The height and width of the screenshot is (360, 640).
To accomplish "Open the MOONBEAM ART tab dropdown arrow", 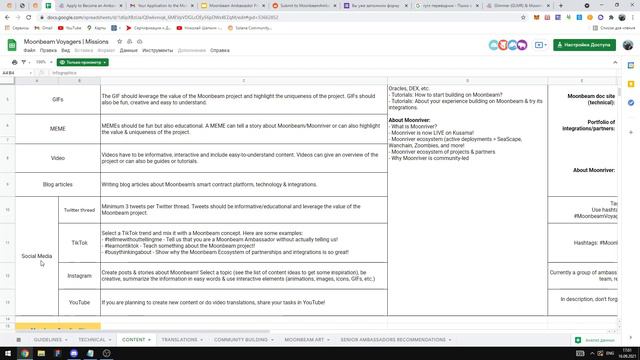I will click(328, 340).
